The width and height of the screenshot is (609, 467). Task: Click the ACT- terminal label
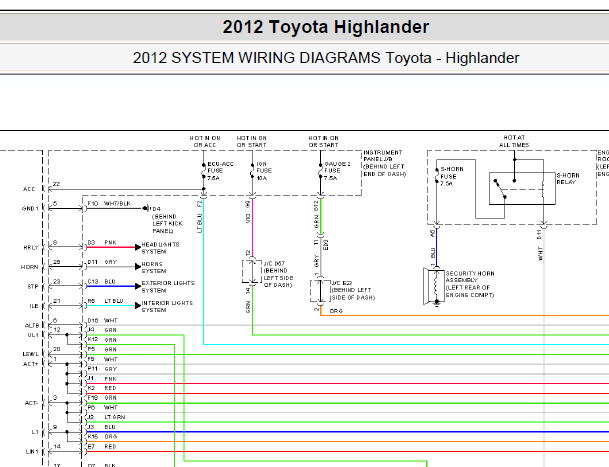point(31,403)
